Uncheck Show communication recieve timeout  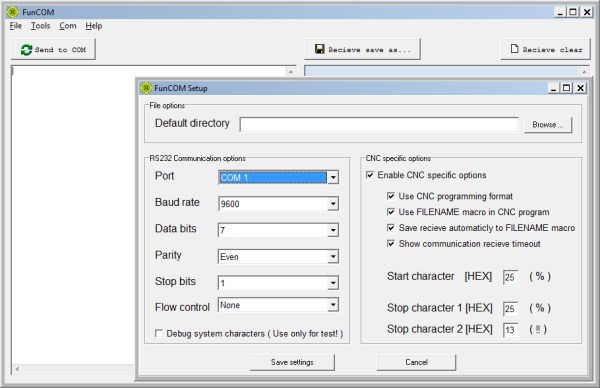(x=391, y=243)
